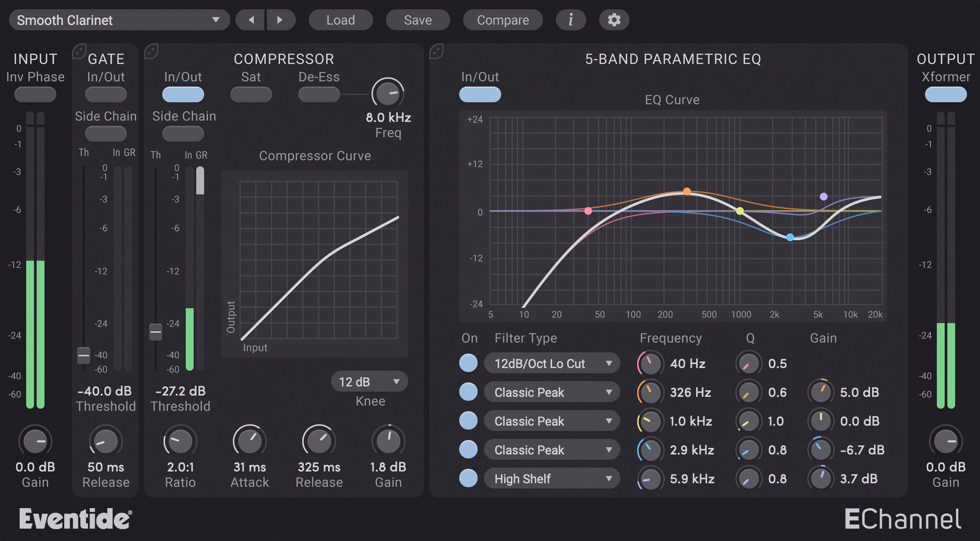980x541 pixels.
Task: Open the 12 dB Knee dropdown
Action: click(370, 381)
